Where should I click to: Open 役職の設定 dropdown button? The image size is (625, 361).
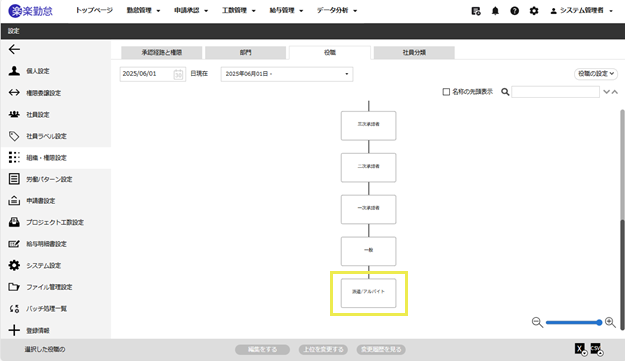(x=596, y=74)
